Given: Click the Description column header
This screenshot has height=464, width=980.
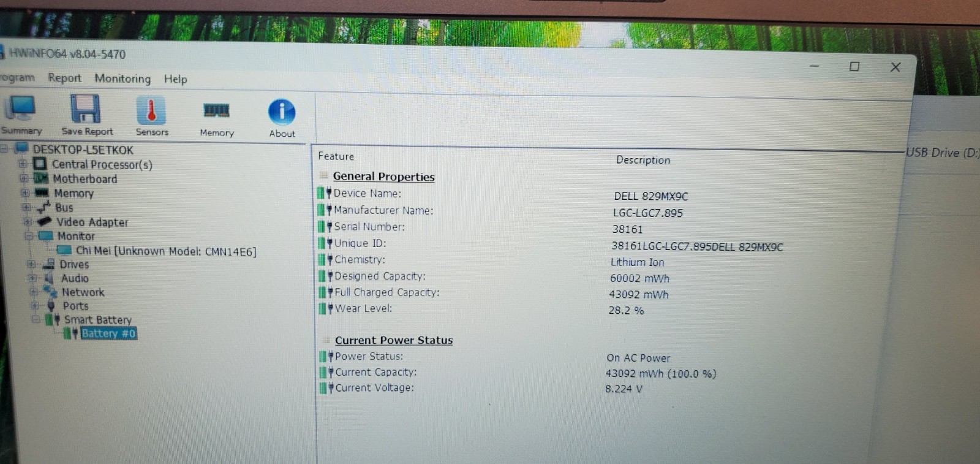Looking at the screenshot, I should pos(643,160).
